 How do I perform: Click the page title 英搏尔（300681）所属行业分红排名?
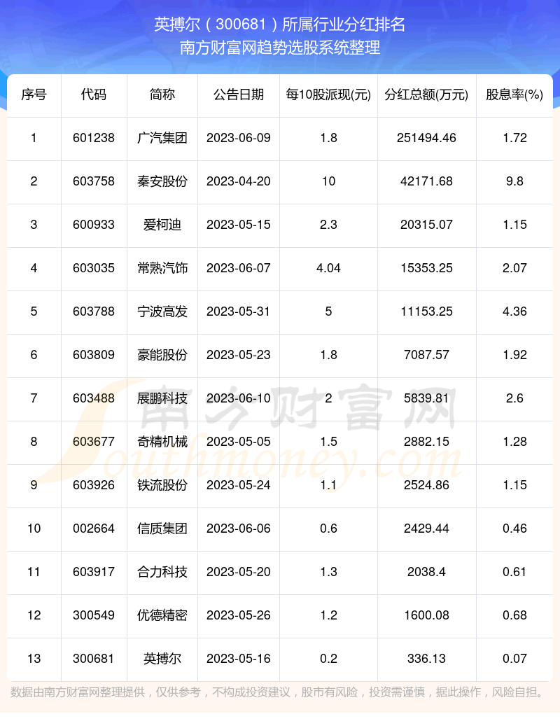(x=280, y=24)
